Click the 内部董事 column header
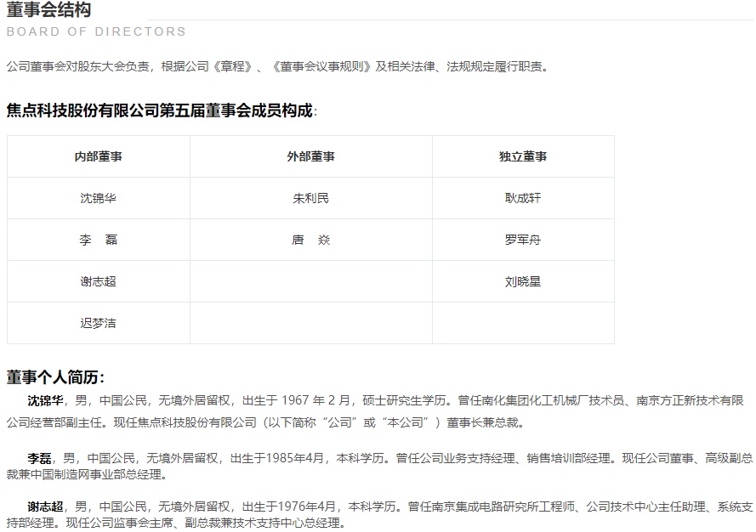This screenshot has width=756, height=532. (99, 156)
